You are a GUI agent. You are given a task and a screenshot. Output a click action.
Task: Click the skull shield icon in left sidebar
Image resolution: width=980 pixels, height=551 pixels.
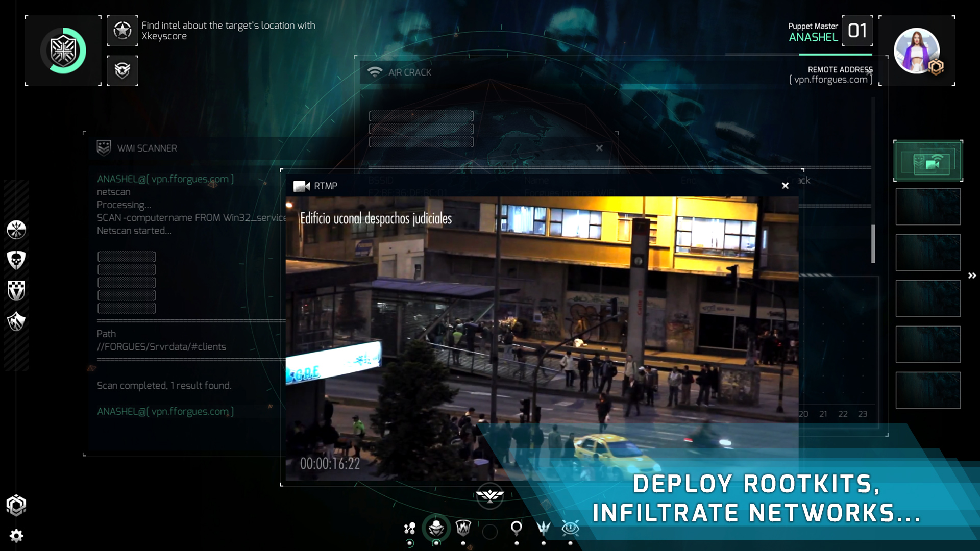tap(16, 260)
